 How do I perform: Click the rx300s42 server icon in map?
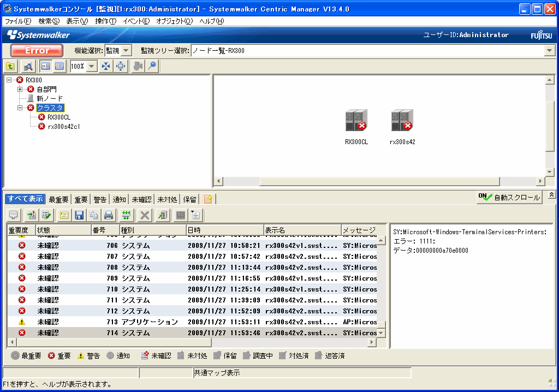tap(402, 120)
